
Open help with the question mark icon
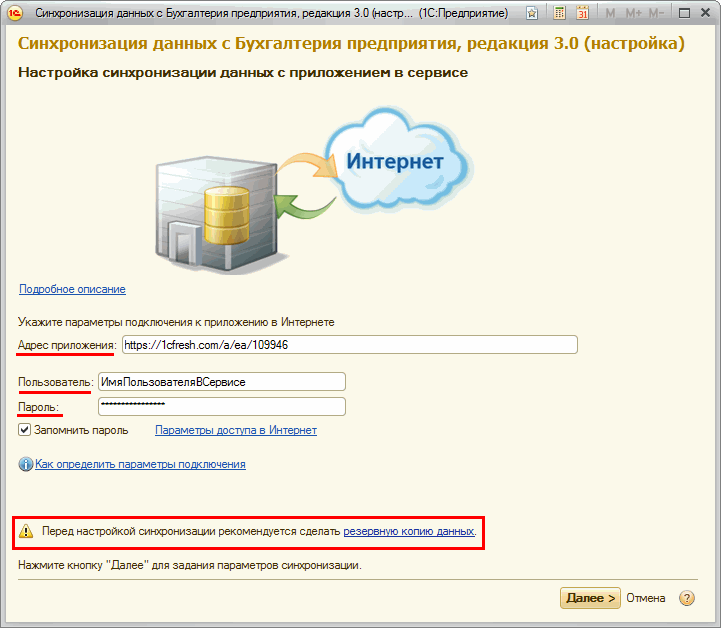686,598
